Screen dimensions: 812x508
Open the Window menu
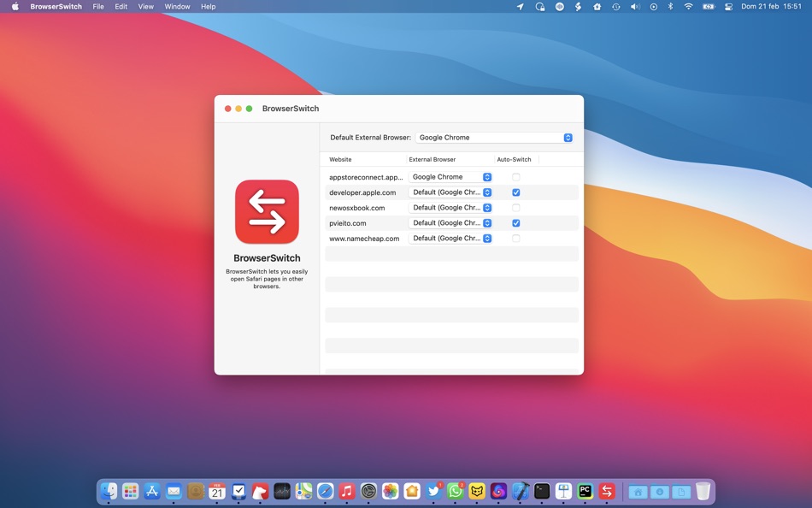(177, 6)
